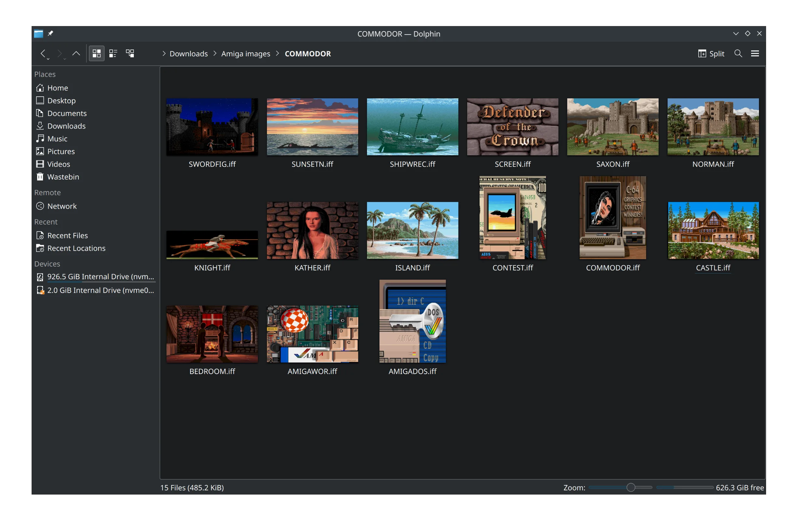Screen dimensions: 798x532
Task: Click the Zoom slider handle
Action: pyautogui.click(x=631, y=487)
